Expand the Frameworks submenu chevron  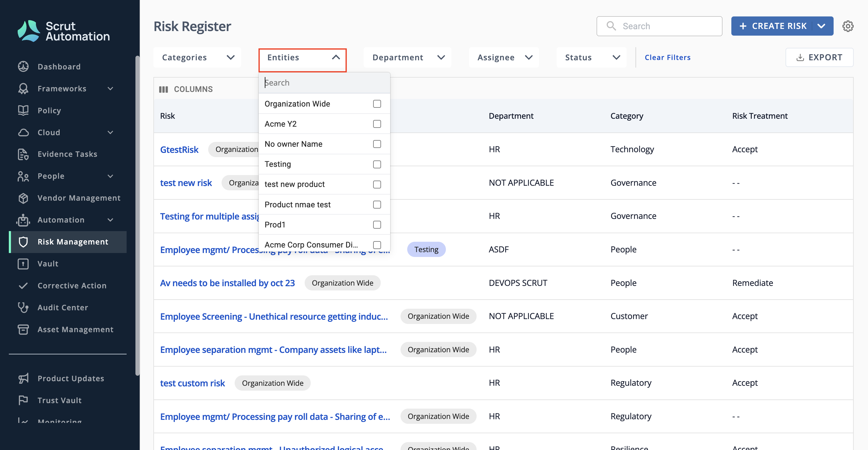coord(110,88)
